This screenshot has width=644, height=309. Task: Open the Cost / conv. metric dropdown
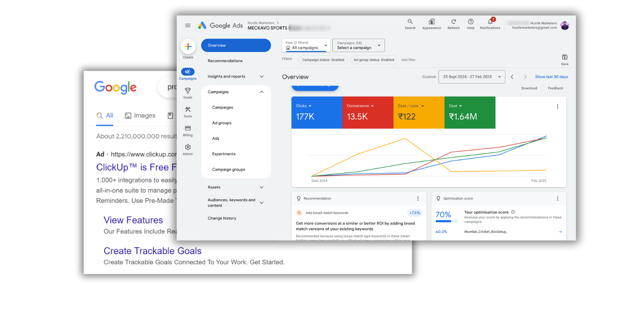click(411, 106)
